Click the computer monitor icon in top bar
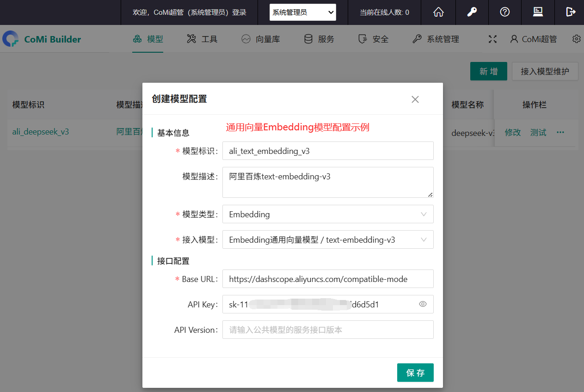 538,12
